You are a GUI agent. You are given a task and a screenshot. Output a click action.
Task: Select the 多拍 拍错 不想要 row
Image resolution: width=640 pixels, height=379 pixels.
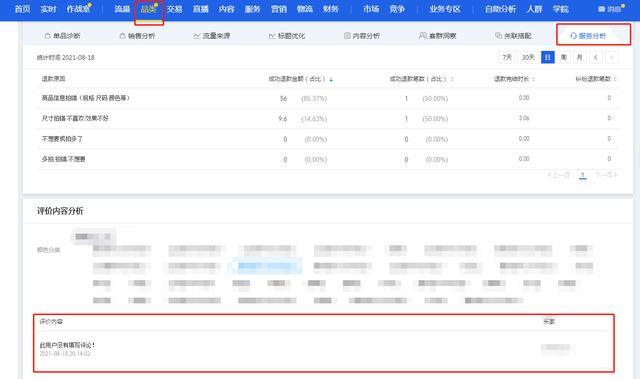328,160
